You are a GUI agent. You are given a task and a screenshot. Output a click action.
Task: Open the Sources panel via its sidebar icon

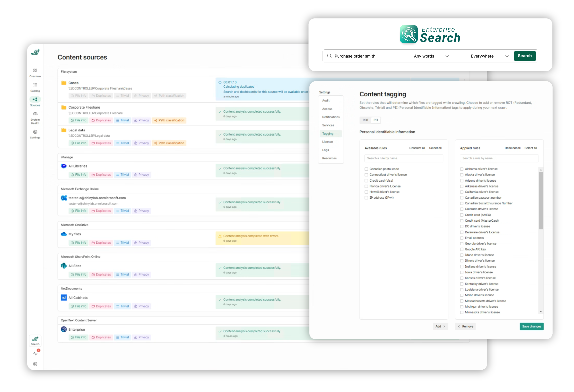click(35, 101)
